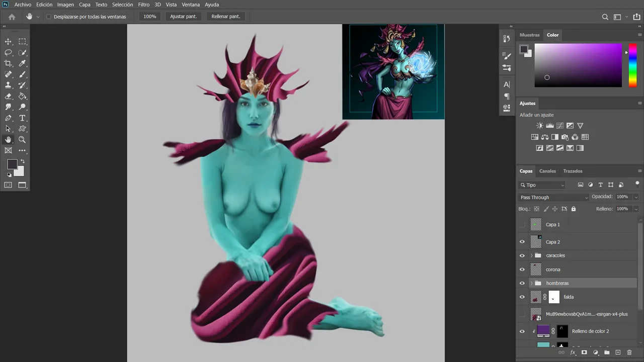Open layer effects fx menu

pyautogui.click(x=573, y=352)
